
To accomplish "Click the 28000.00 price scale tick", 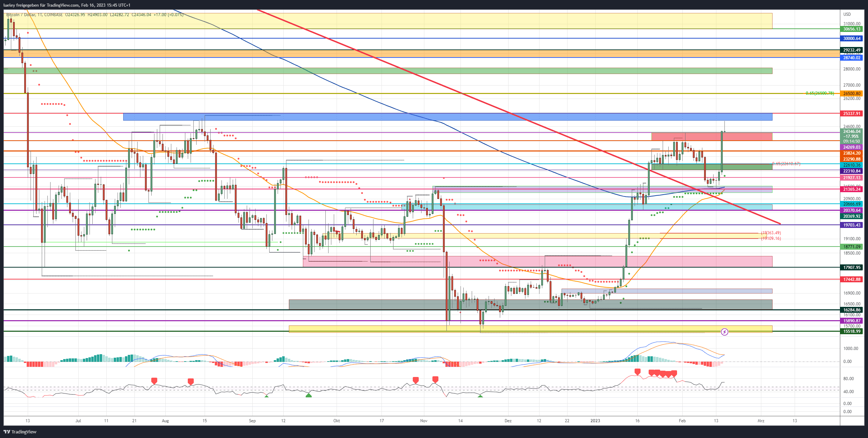I will click(x=852, y=69).
